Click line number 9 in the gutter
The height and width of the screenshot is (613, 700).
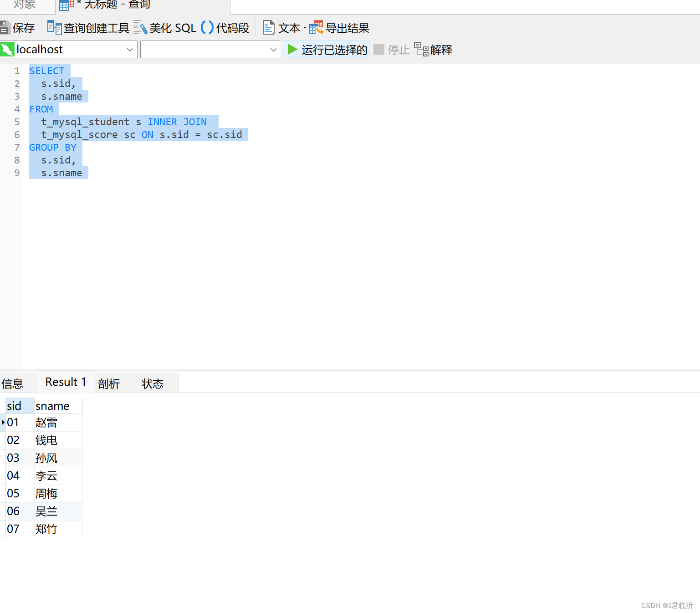tap(17, 173)
